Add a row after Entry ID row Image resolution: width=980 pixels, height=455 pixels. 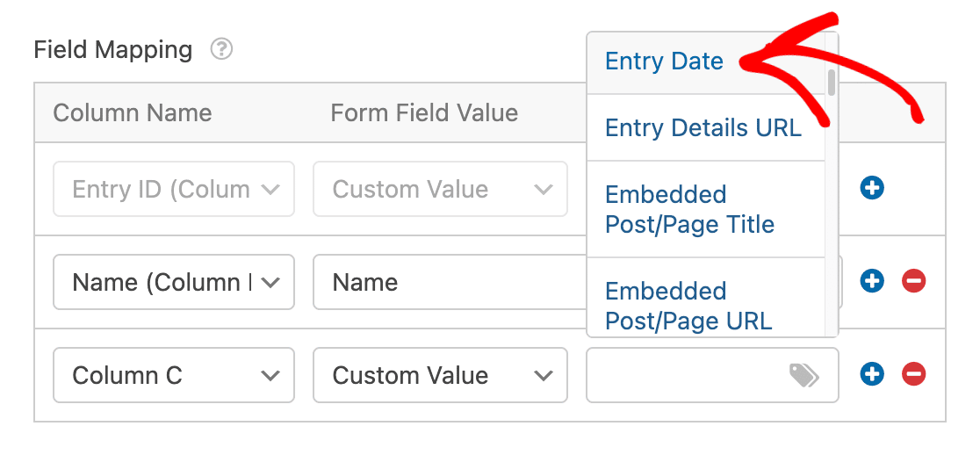point(872,188)
